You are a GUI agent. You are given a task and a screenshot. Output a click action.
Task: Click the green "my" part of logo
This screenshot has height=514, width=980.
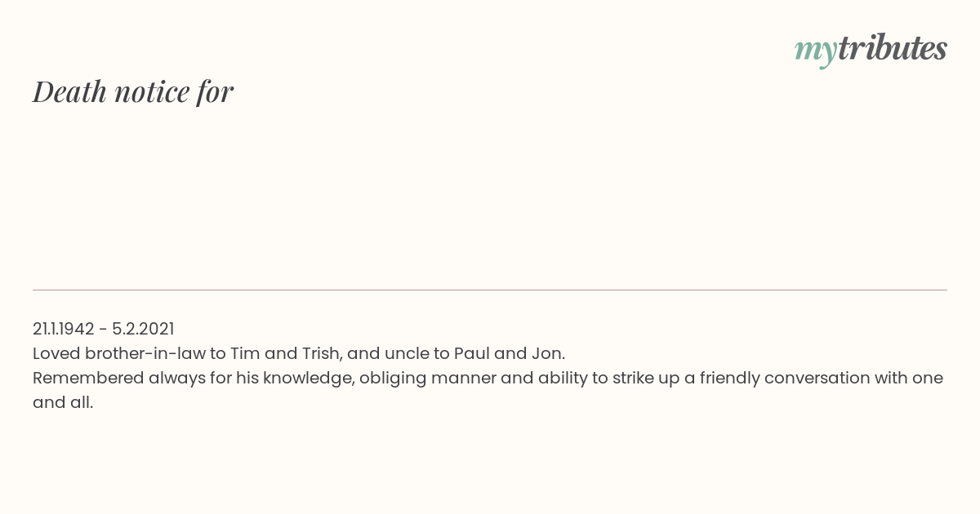click(816, 52)
